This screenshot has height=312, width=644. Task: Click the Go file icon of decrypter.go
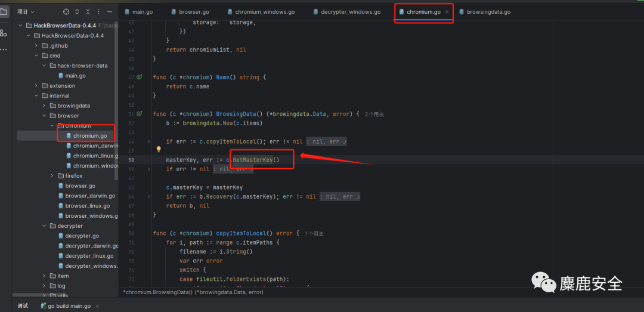(x=61, y=236)
